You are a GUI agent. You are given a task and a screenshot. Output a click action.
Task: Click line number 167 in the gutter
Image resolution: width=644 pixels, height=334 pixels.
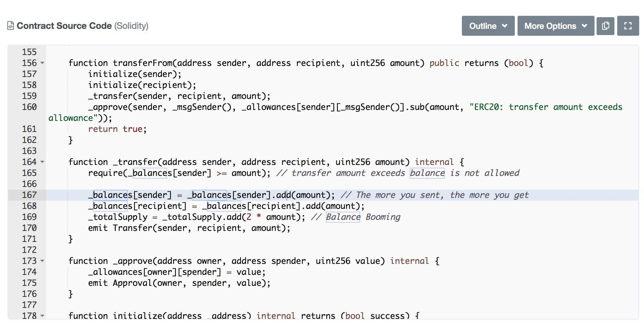point(29,195)
